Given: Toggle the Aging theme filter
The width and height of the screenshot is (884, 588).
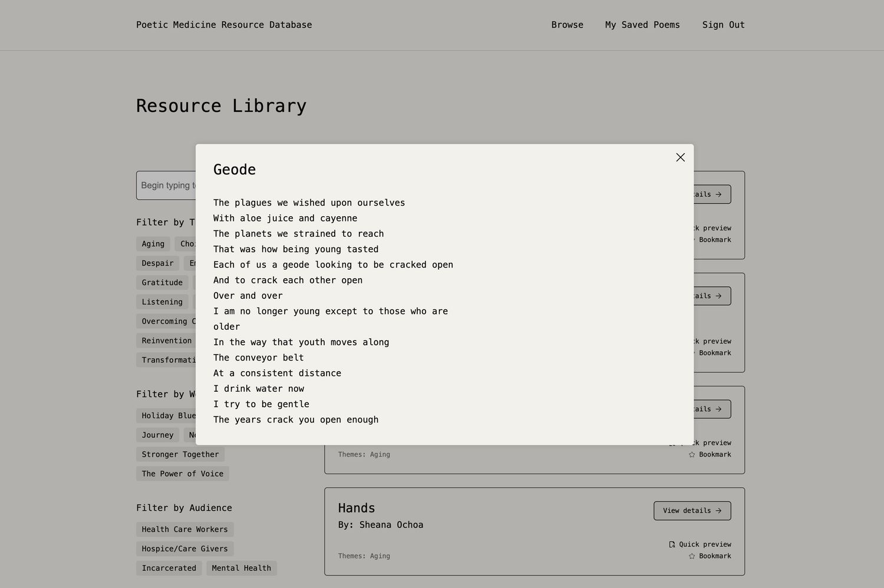Looking at the screenshot, I should click(153, 244).
